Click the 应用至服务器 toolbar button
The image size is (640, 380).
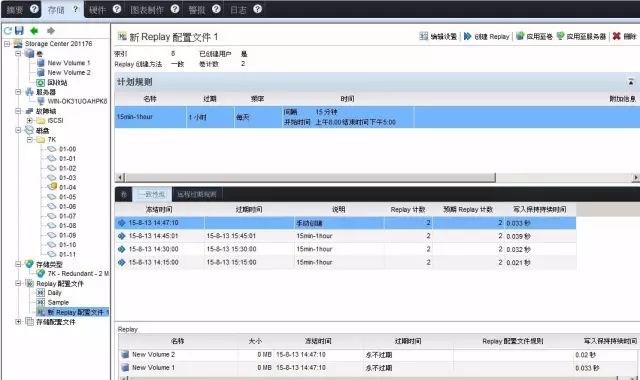coord(581,36)
